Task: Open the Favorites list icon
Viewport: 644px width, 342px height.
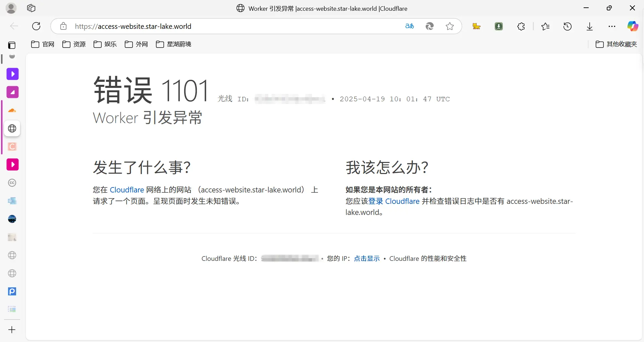Action: pos(545,26)
